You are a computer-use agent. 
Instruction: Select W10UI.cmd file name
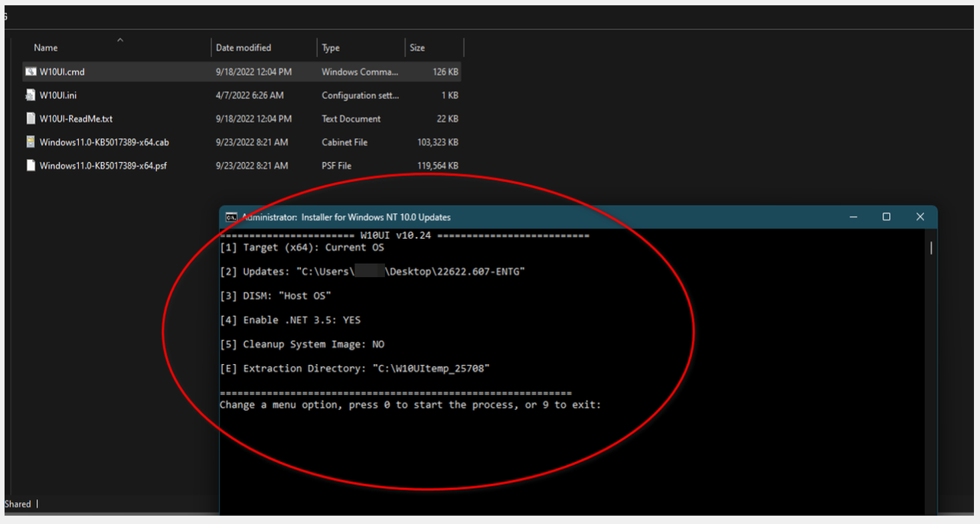[62, 72]
